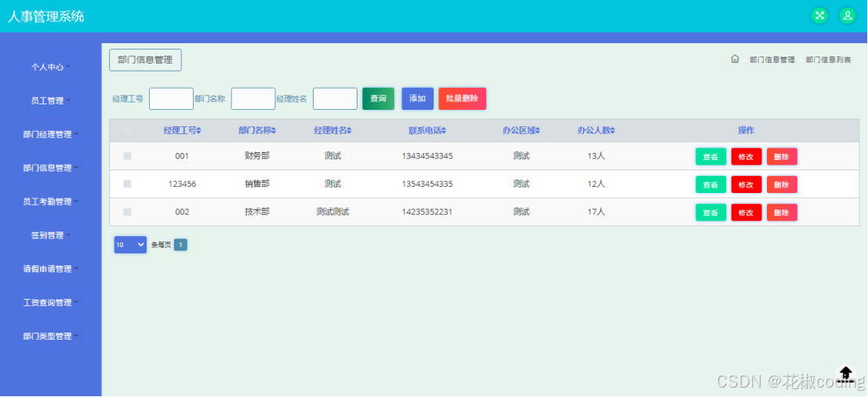
Task: Check the select-all header checkbox
Action: (x=127, y=131)
